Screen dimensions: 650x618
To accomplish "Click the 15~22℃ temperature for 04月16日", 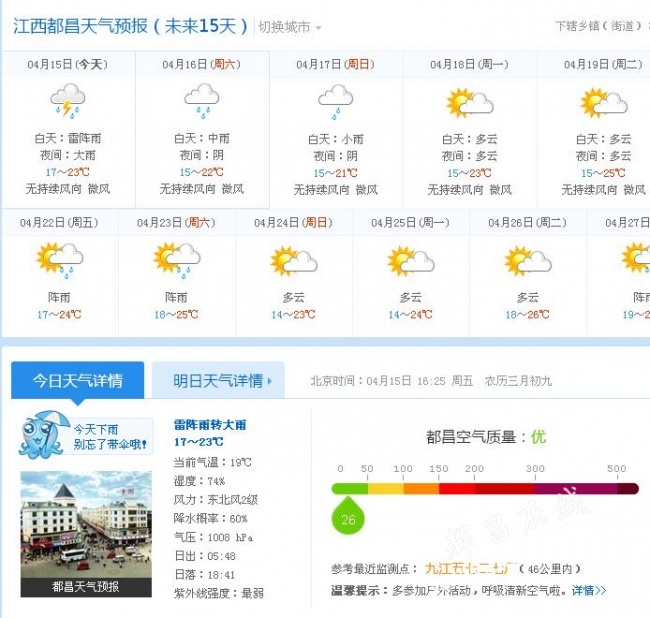I will [x=201, y=172].
